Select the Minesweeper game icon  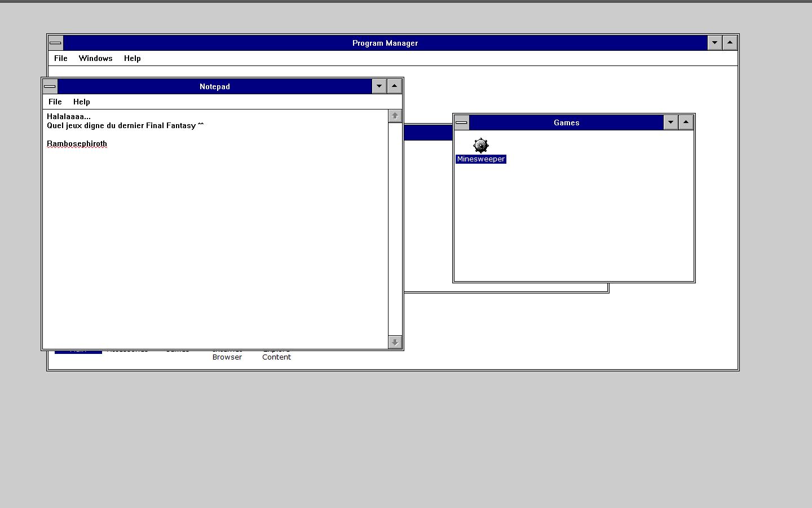pyautogui.click(x=480, y=146)
